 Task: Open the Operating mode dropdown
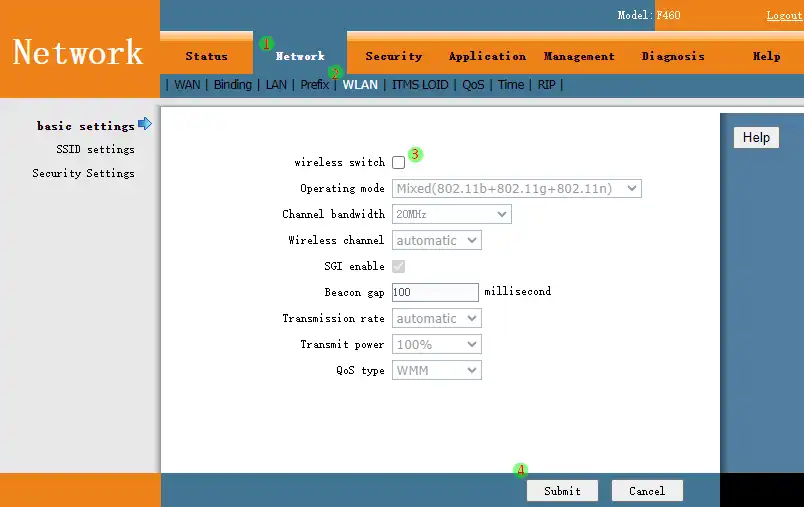[x=516, y=188]
